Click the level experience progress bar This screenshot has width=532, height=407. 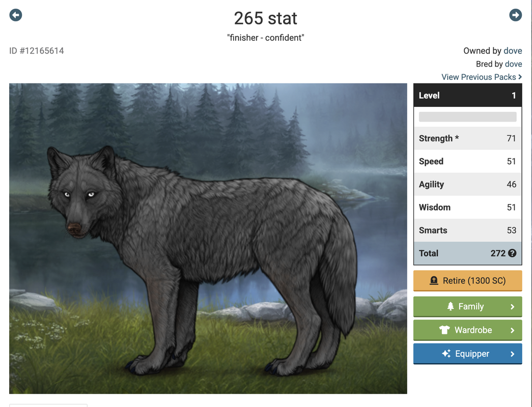[x=467, y=117]
